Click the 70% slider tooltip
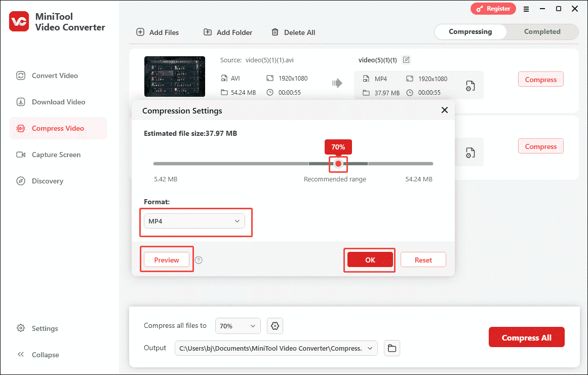 pos(338,147)
